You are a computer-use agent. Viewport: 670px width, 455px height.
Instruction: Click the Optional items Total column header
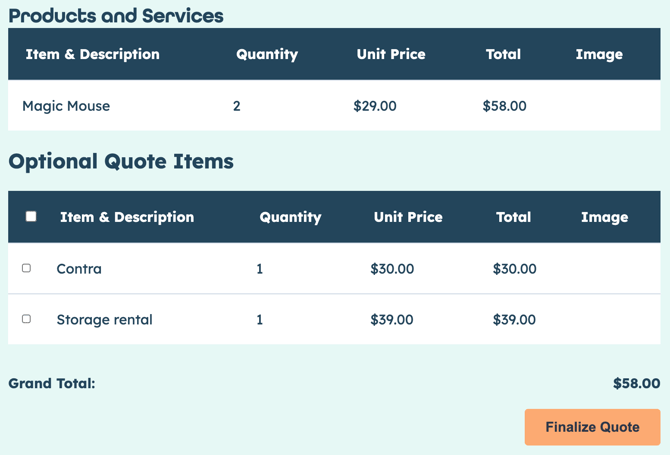point(514,217)
